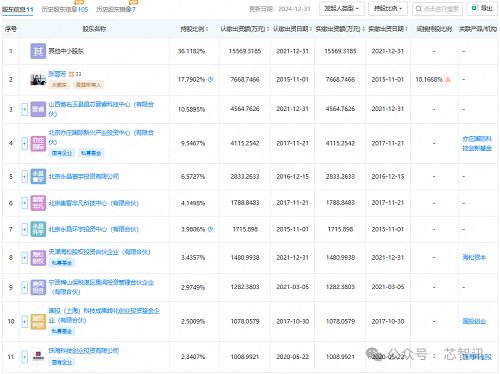Click the purple logo in row 8

tap(38, 258)
